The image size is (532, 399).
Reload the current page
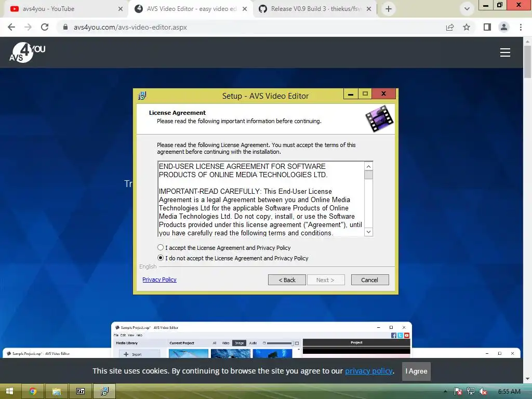(45, 27)
